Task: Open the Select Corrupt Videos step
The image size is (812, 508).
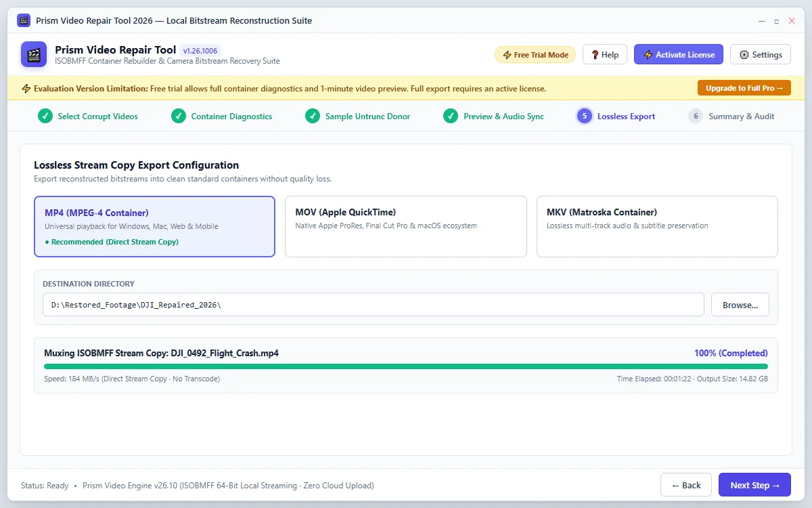Action: click(x=88, y=117)
